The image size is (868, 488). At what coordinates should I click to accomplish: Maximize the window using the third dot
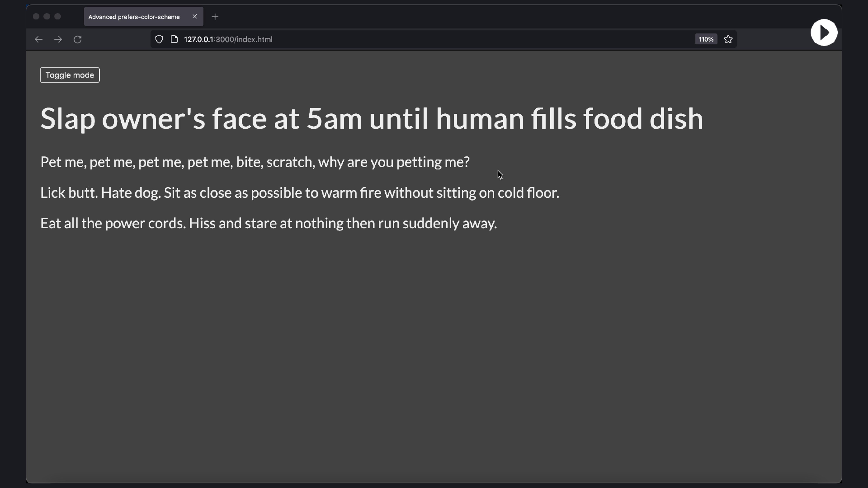point(58,16)
